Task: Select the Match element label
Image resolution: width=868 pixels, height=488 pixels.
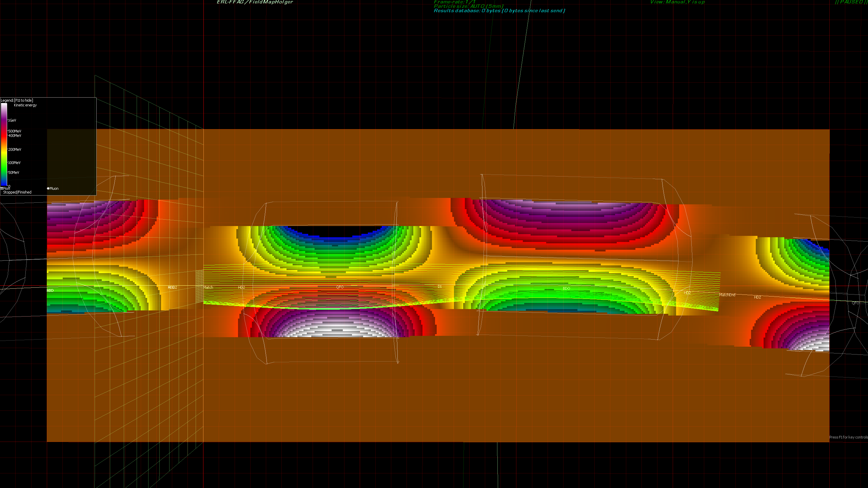Action: (208, 287)
